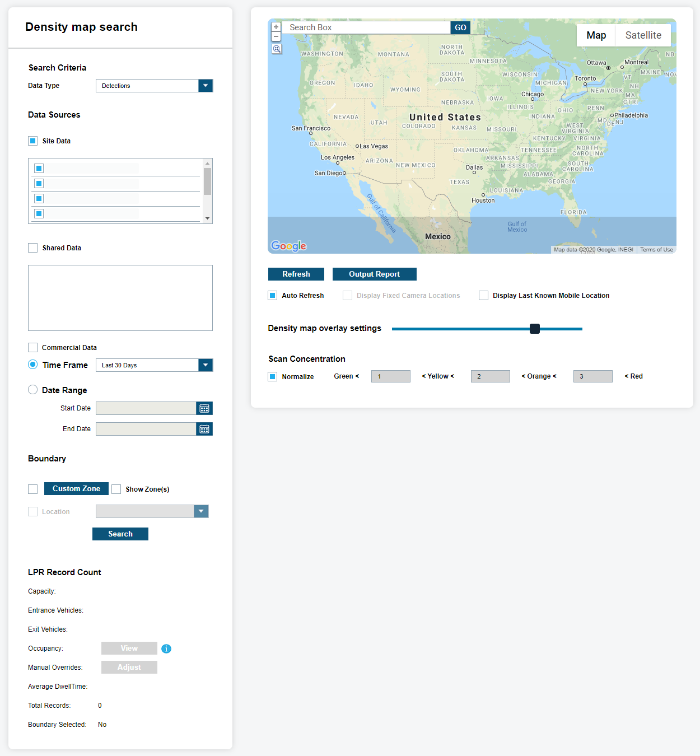Expand the Data Type dropdown
Screen dimensions: 700x756
[x=206, y=86]
